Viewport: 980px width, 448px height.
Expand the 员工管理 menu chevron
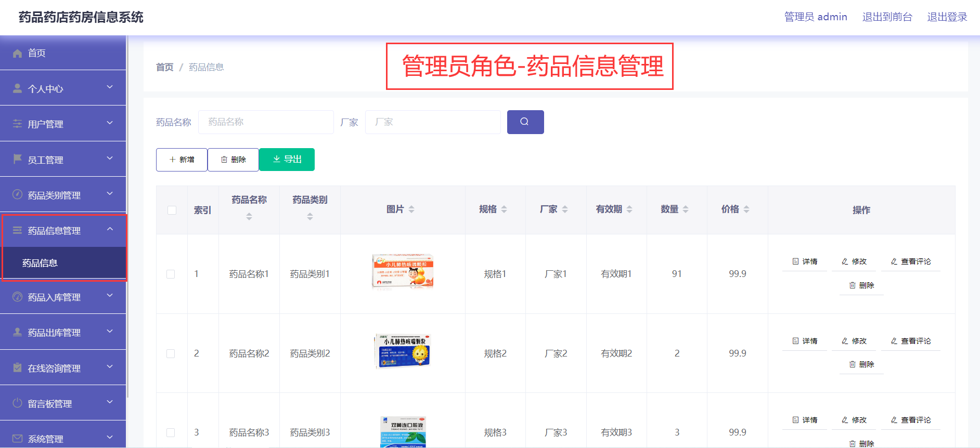click(x=110, y=158)
